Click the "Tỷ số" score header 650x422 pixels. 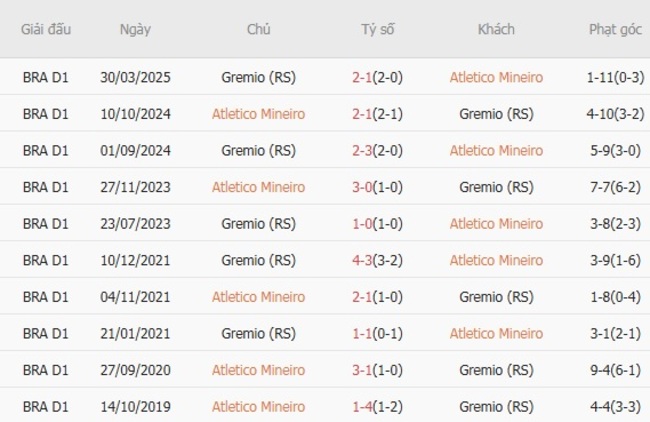378,29
